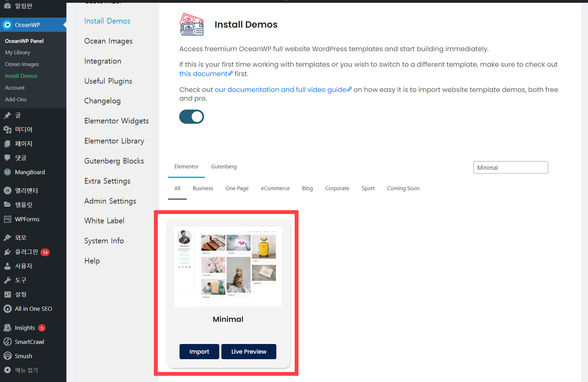
Task: Click the comment bubble icon beside 댓글
Action: (7, 158)
